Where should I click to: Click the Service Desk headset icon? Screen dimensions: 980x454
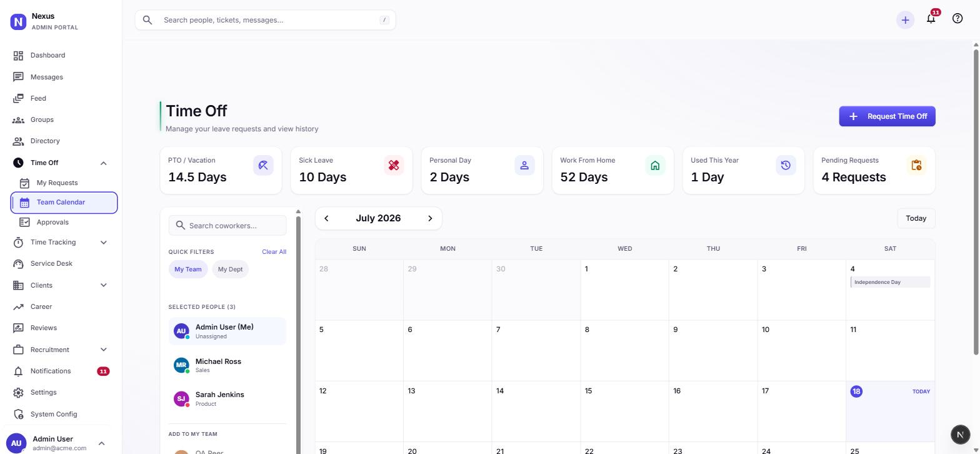coord(18,264)
